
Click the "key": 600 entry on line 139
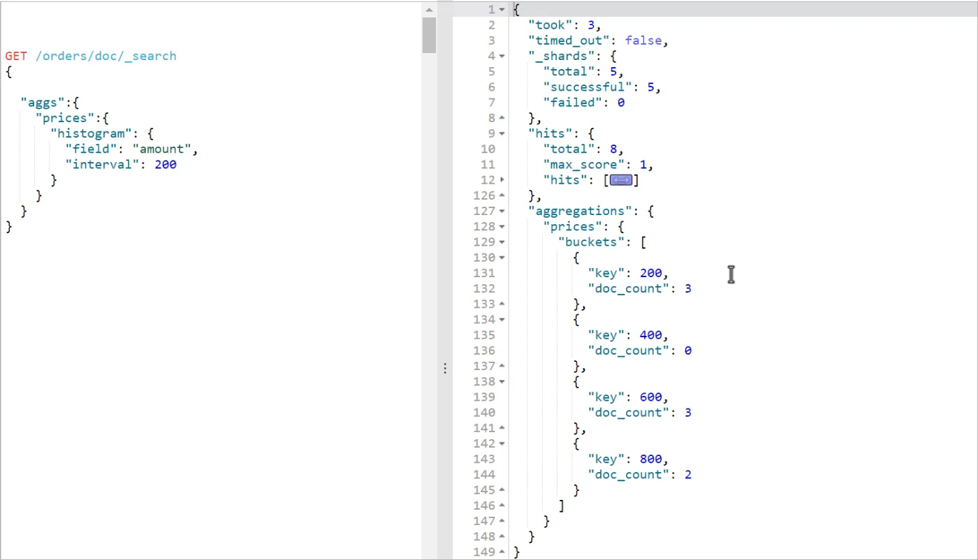[x=626, y=397]
